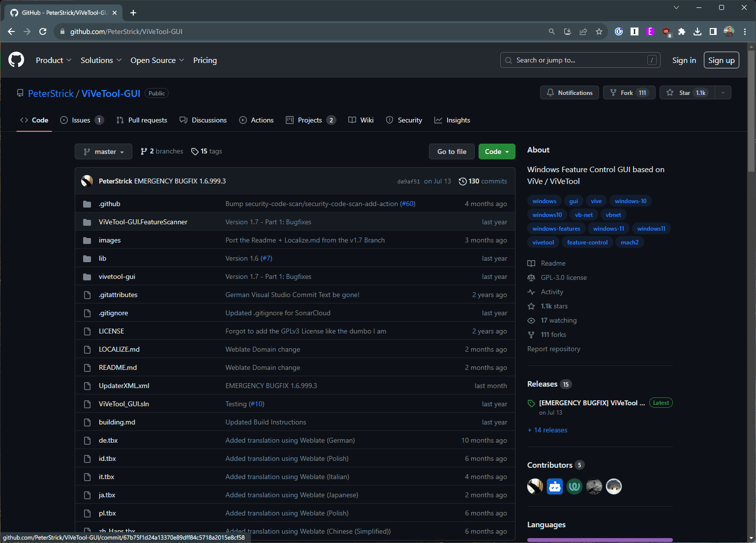Click the site lock icon
756x543 pixels.
click(x=62, y=31)
